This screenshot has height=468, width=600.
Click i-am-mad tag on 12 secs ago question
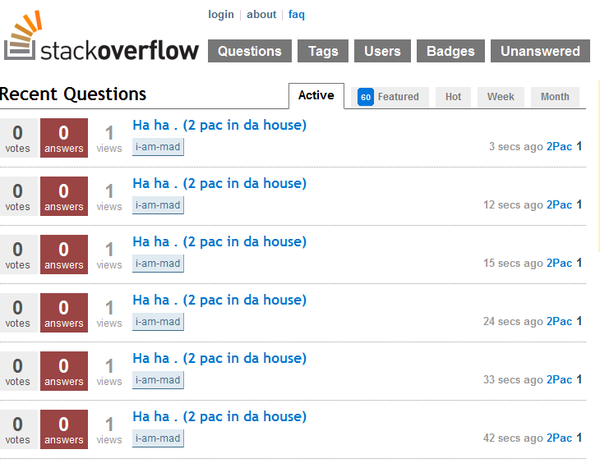(158, 205)
